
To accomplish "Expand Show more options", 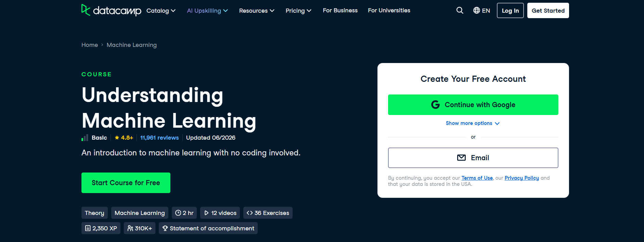I will (x=473, y=123).
